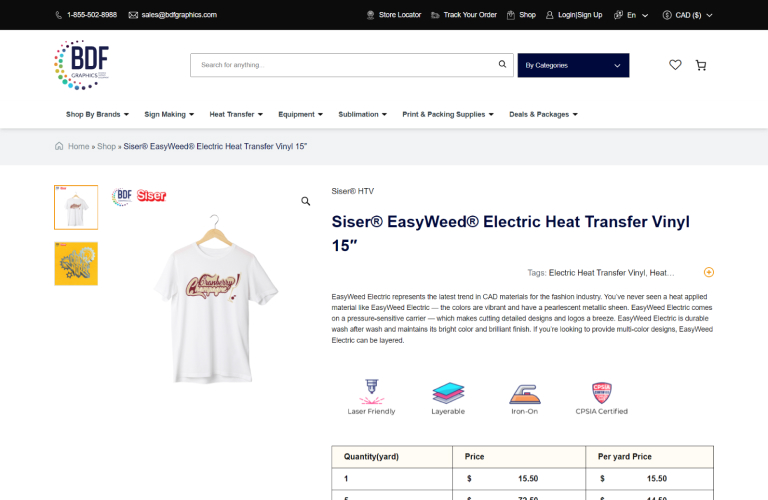The width and height of the screenshot is (768, 500).
Task: Open the Store Locator link
Action: [x=394, y=15]
